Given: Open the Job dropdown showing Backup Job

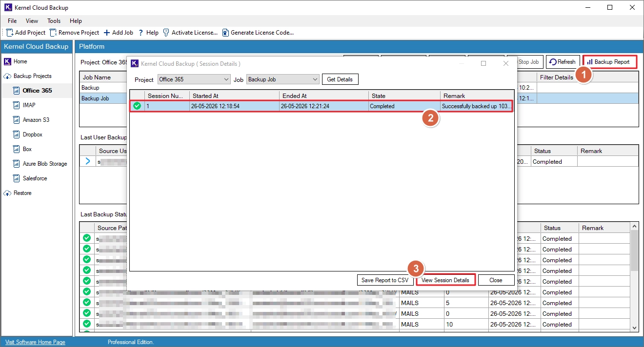Looking at the screenshot, I should [283, 79].
